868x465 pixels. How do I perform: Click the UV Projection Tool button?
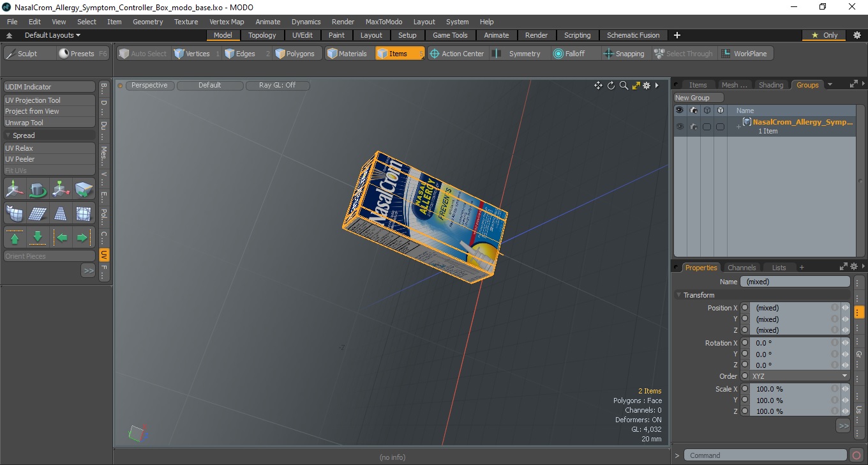coord(50,100)
